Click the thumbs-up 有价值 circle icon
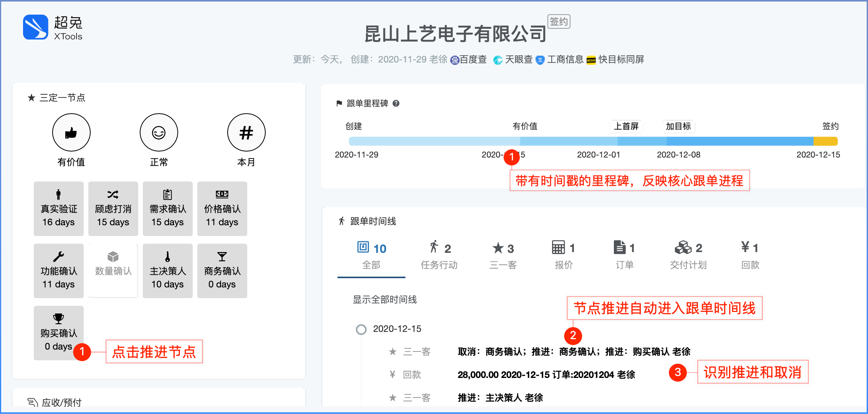This screenshot has width=868, height=414. (71, 132)
